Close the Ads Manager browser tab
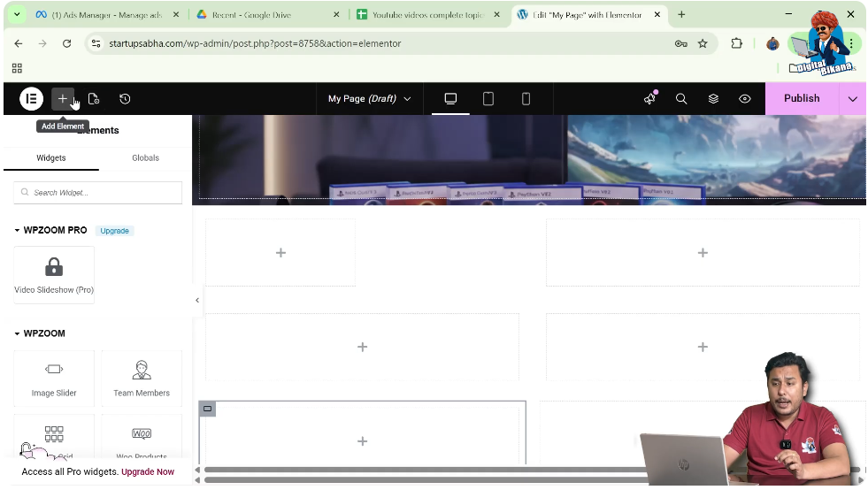This screenshot has height=490, width=868. click(x=176, y=15)
